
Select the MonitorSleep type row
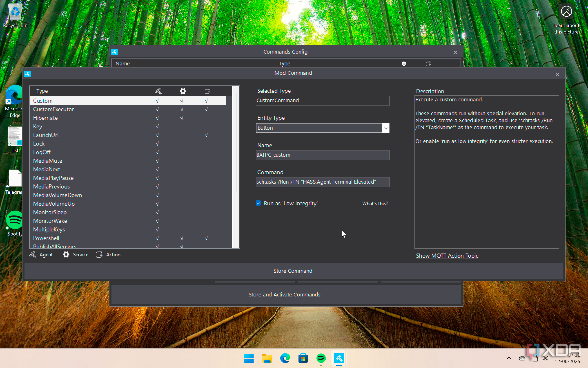click(128, 212)
